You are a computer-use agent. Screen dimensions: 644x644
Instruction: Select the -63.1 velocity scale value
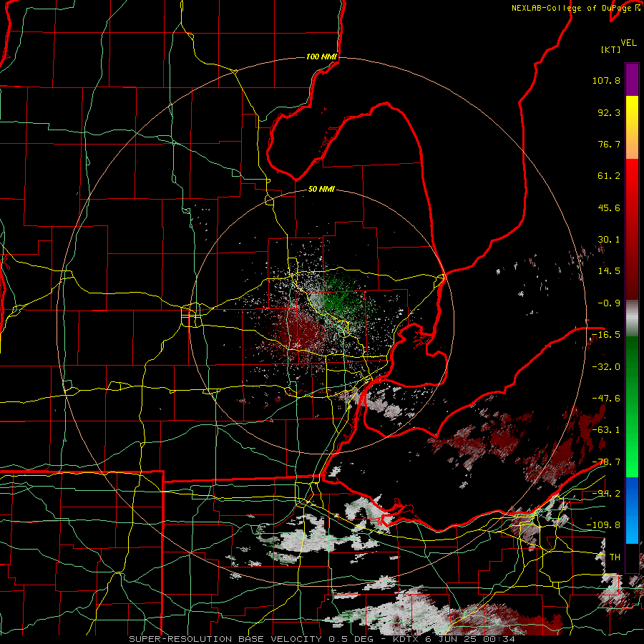click(606, 430)
